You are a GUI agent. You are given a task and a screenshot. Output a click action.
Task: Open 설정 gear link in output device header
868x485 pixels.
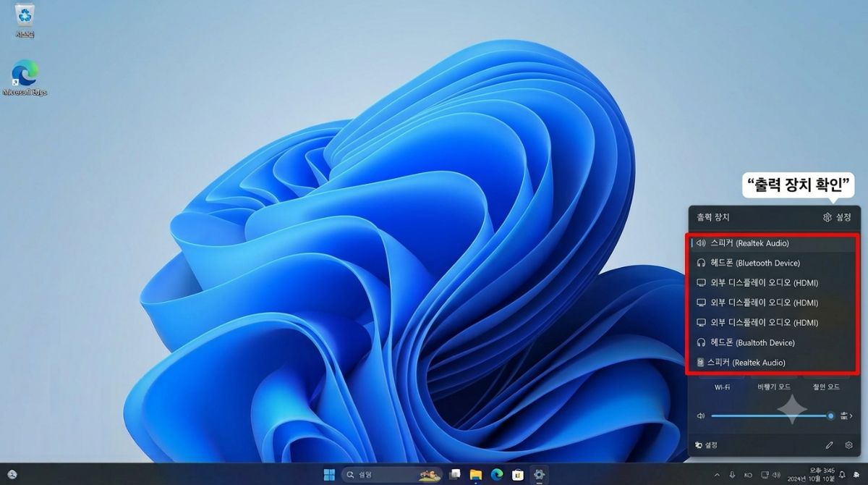pos(837,217)
